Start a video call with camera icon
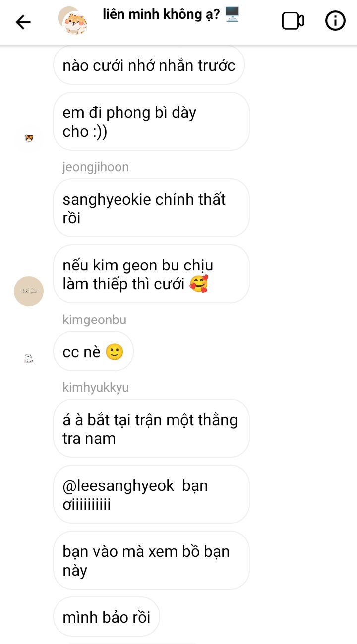The height and width of the screenshot is (644, 357). tap(293, 21)
